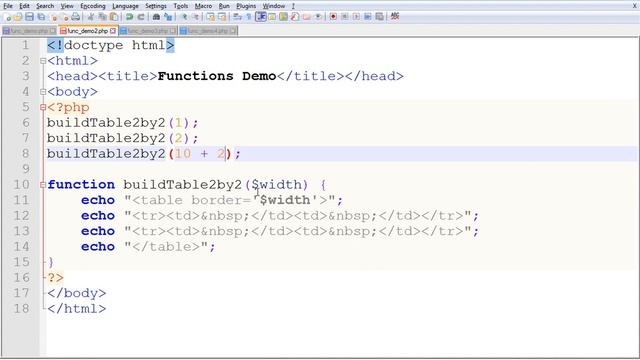Click the closing '</html>' tag on line 18
The width and height of the screenshot is (640, 360).
(77, 309)
